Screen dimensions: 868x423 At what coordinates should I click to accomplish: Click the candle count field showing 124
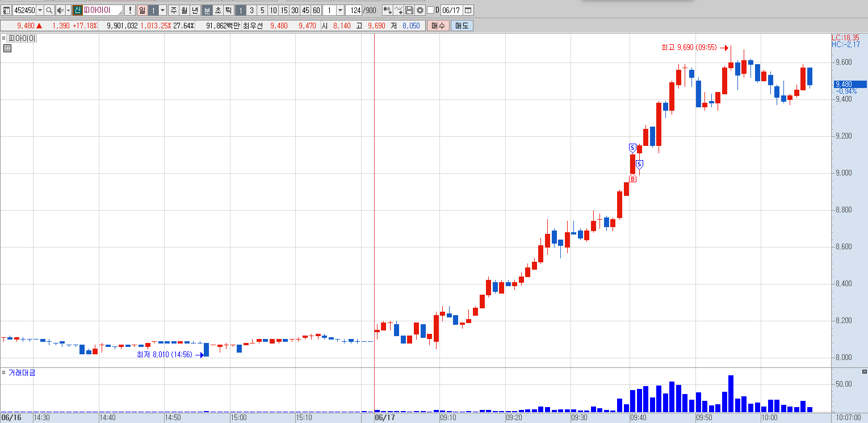point(354,10)
